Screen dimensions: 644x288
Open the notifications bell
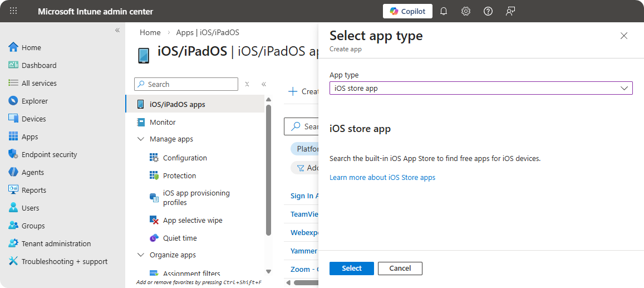pyautogui.click(x=444, y=11)
